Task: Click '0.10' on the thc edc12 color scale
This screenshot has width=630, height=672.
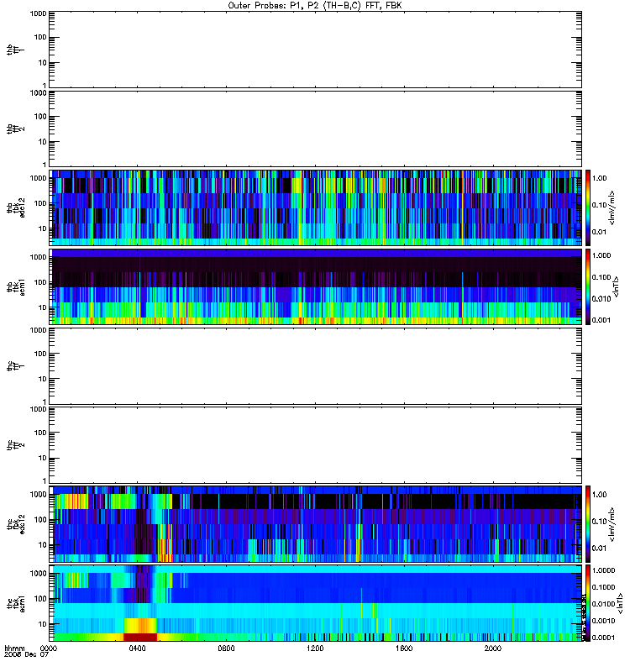Action: [x=599, y=522]
